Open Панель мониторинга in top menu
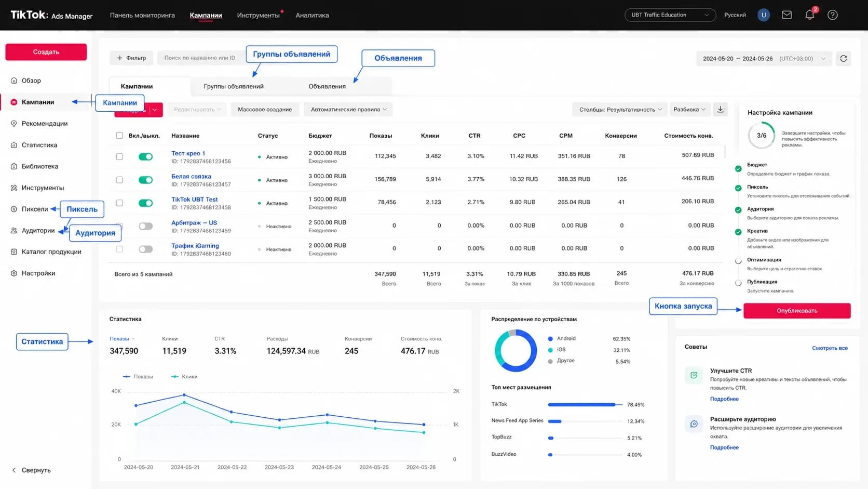 click(142, 15)
